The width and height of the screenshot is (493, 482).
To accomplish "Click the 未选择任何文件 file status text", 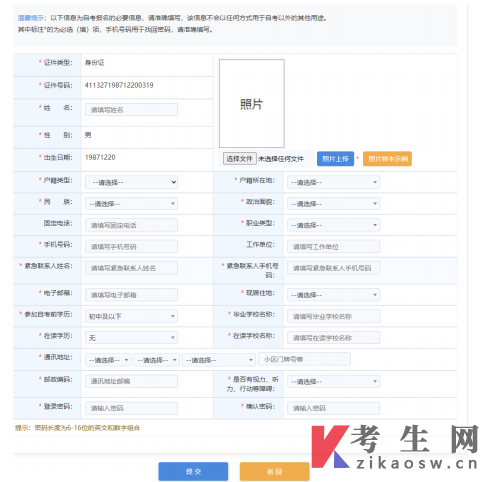I will pyautogui.click(x=281, y=159).
